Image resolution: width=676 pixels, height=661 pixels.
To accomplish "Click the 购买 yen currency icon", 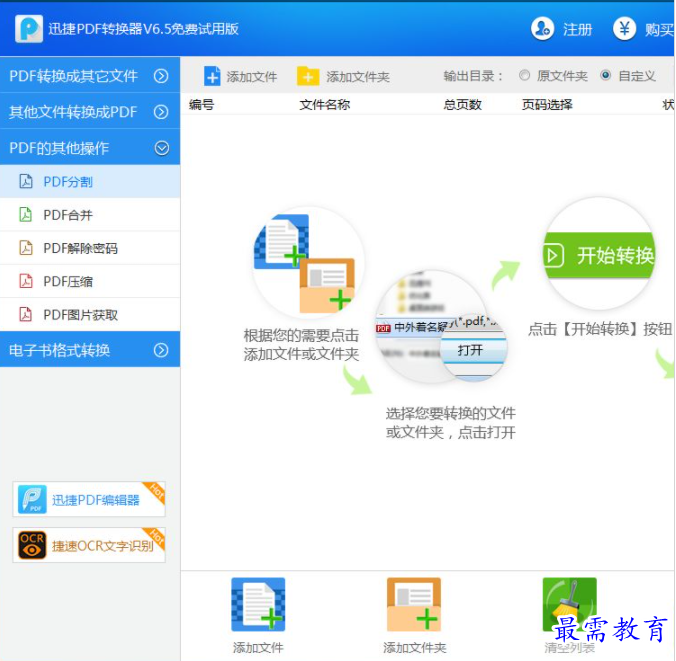I will (624, 29).
